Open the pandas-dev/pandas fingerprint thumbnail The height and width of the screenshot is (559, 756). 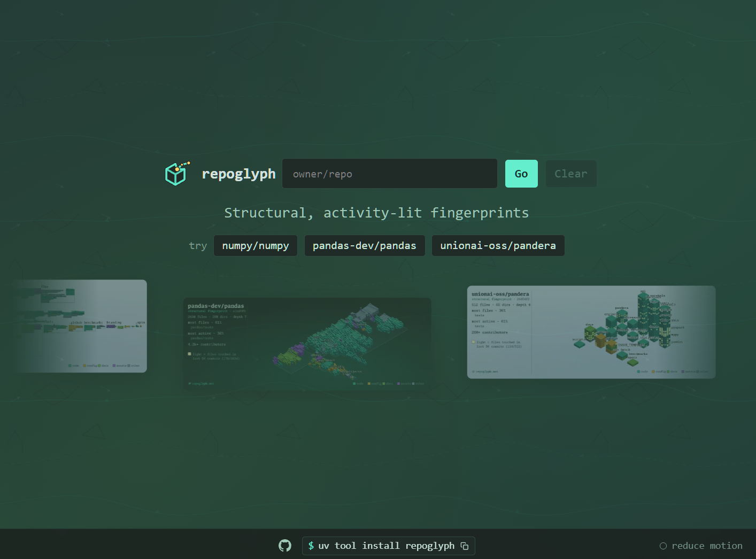307,344
